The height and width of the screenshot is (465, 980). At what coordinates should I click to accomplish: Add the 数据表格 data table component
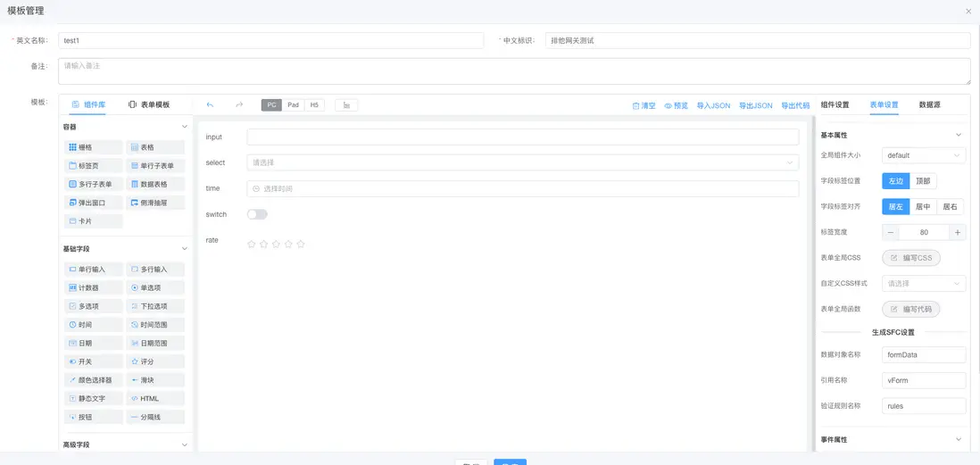point(155,185)
